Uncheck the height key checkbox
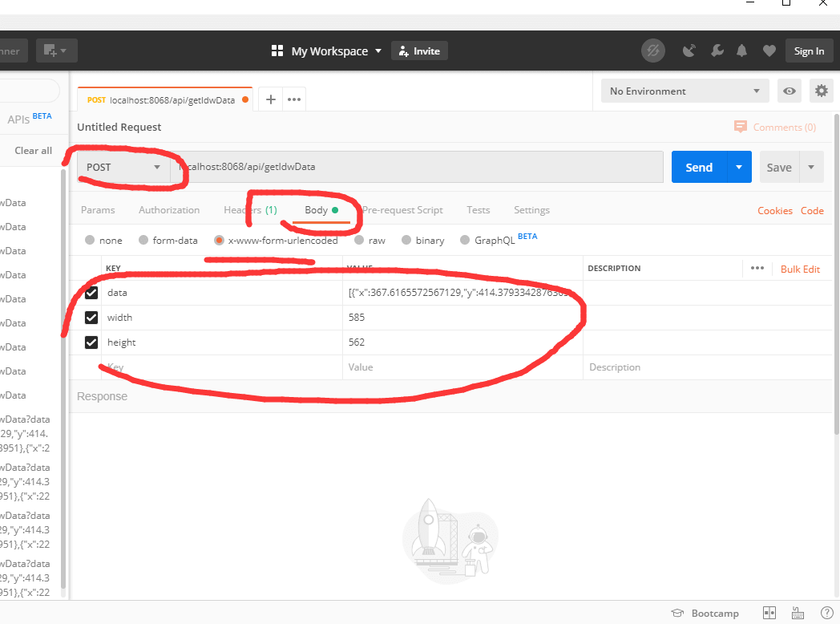 91,342
